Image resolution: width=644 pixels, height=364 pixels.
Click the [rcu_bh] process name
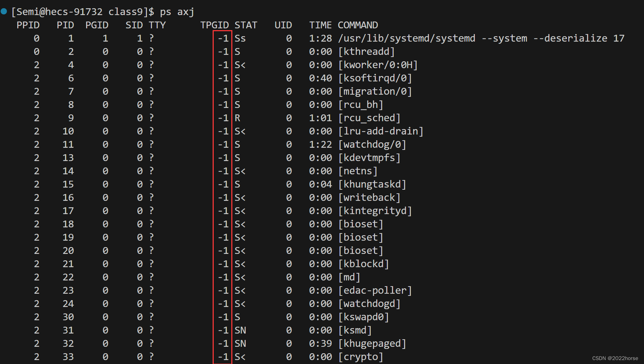361,105
